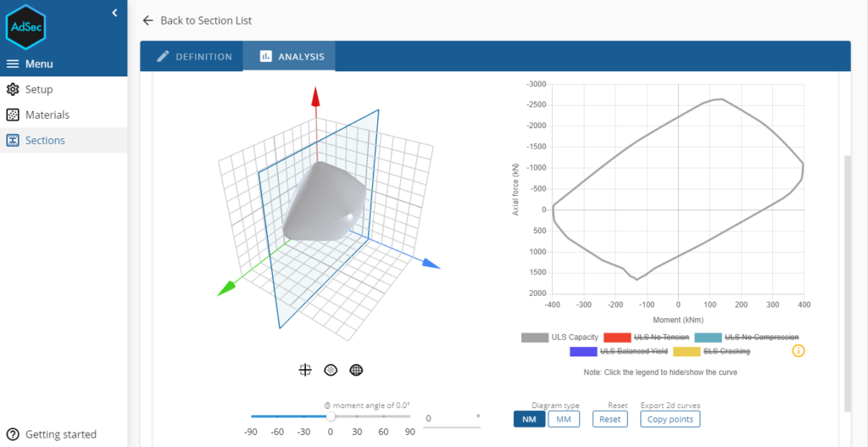868x447 pixels.
Task: Go back to Section List
Action: pos(197,20)
